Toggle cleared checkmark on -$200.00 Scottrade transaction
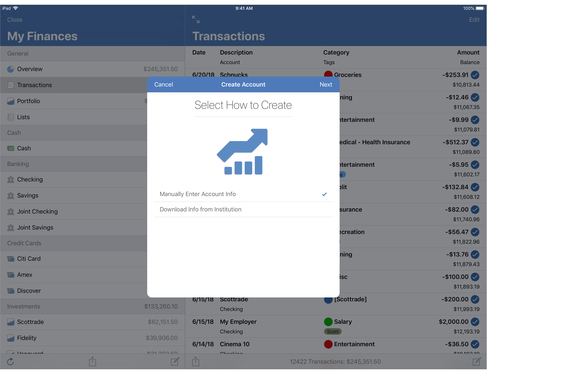Screen dimensions: 588x374 tap(475, 300)
